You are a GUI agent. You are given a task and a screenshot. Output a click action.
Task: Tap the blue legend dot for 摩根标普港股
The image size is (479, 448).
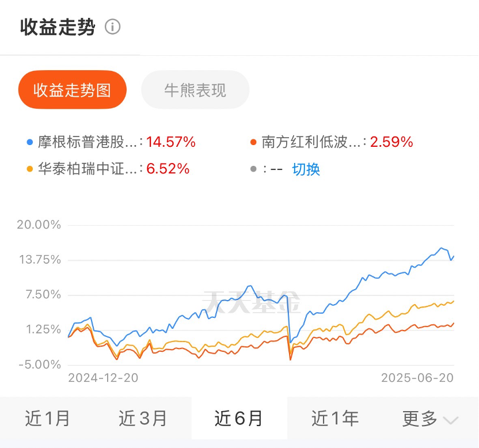tap(29, 142)
